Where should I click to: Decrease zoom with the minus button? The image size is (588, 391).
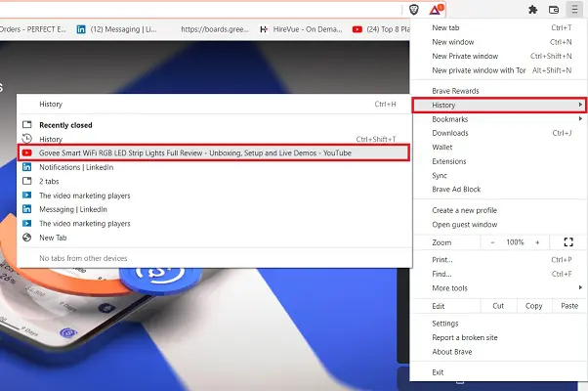pos(492,242)
